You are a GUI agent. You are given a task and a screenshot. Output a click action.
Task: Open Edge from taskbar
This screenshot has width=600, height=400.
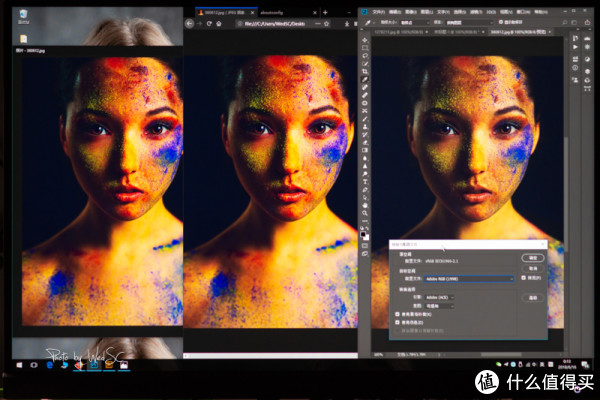pos(49,365)
